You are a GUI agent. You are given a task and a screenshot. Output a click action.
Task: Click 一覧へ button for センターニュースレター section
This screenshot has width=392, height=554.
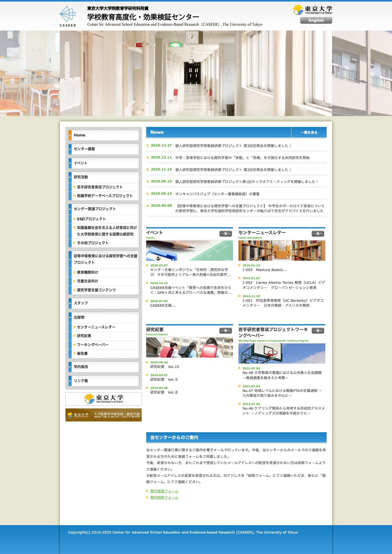318,234
